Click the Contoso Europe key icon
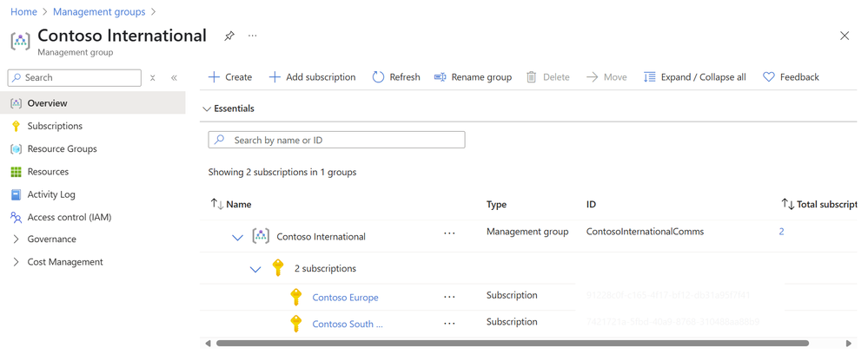This screenshot has height=361, width=868. [x=296, y=297]
